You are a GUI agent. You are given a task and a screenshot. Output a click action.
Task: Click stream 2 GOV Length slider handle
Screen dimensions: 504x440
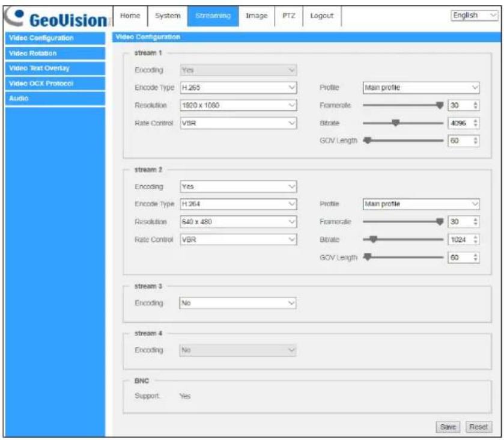click(368, 257)
